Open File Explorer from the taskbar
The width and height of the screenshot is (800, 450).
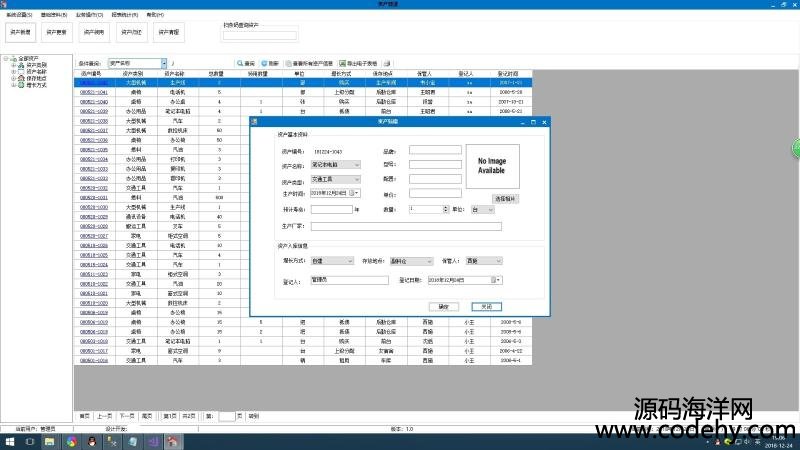49,442
